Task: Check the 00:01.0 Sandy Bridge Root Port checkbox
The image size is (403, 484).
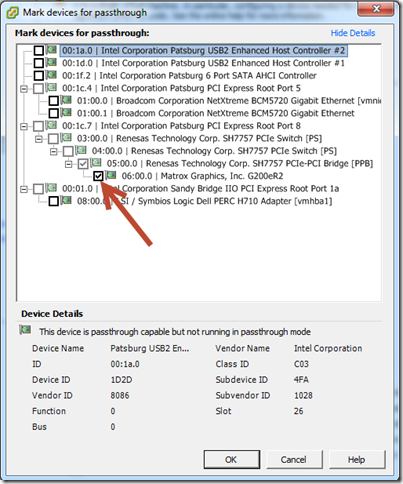Action: click(39, 189)
